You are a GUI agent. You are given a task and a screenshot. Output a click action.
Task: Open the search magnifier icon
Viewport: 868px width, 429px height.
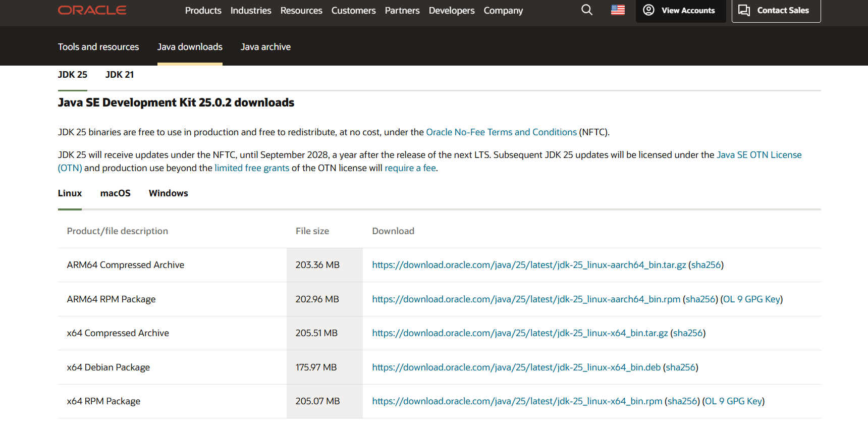(x=587, y=10)
